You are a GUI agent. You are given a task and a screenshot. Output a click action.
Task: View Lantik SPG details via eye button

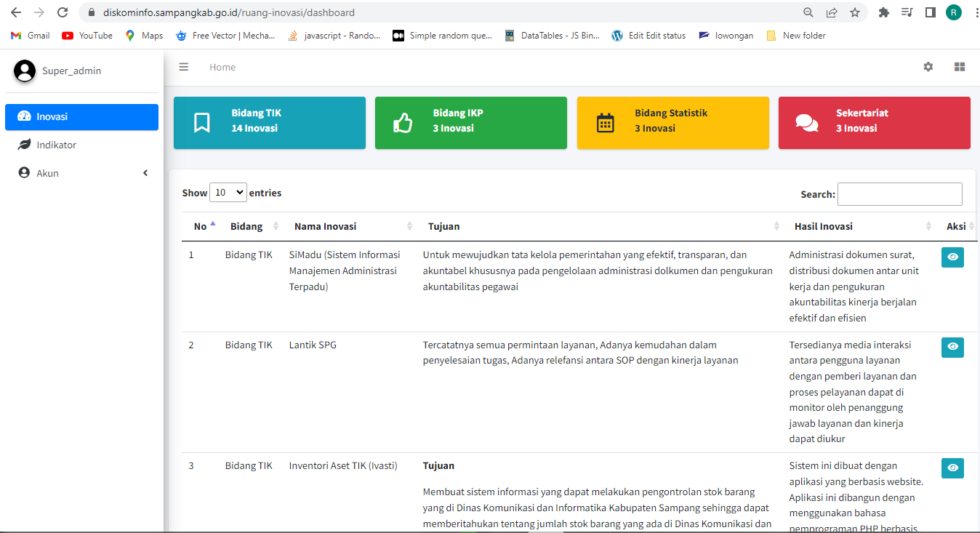tap(952, 348)
